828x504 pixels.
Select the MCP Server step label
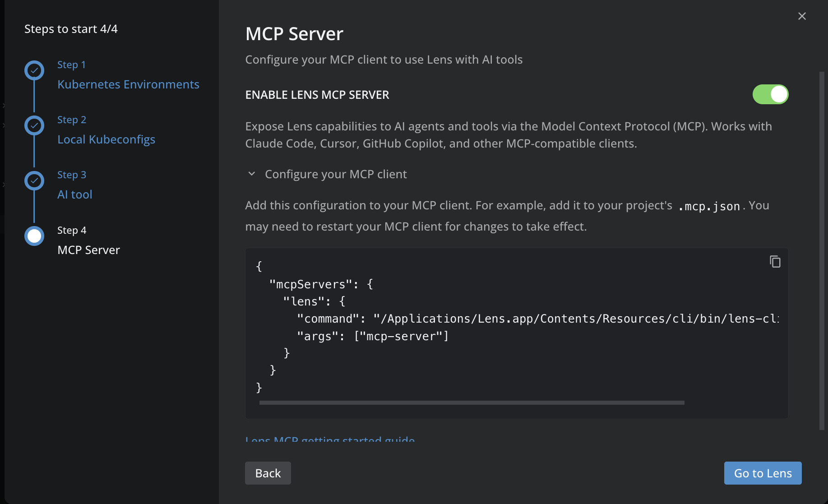tap(88, 250)
